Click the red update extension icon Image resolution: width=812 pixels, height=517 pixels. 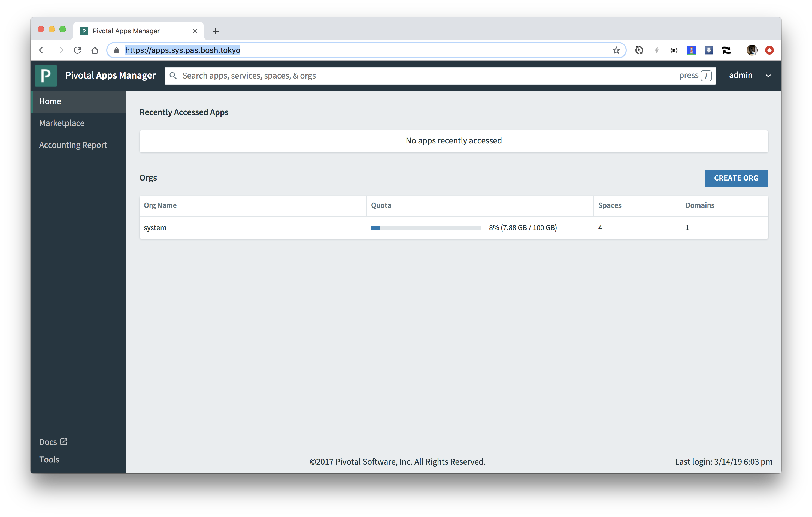[x=769, y=50]
